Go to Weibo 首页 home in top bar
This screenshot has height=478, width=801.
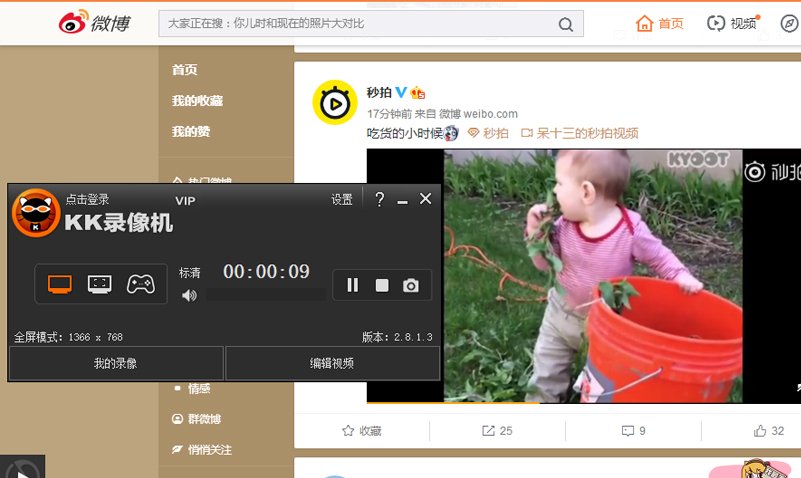659,23
